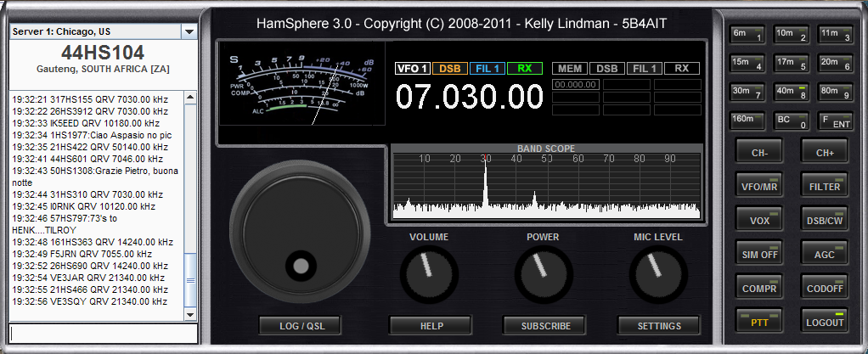Screen dimensions: 868x354
Task: Click the chat scrollbar up arrow
Action: (190, 98)
